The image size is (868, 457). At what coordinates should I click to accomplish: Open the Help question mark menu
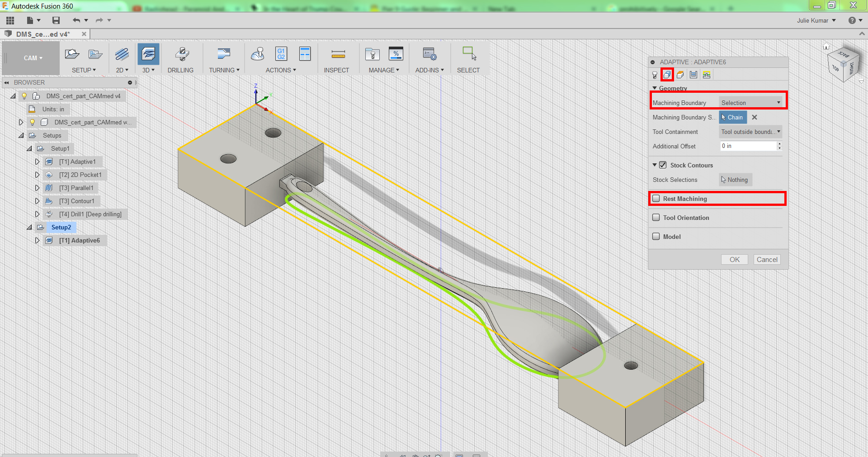(x=855, y=20)
